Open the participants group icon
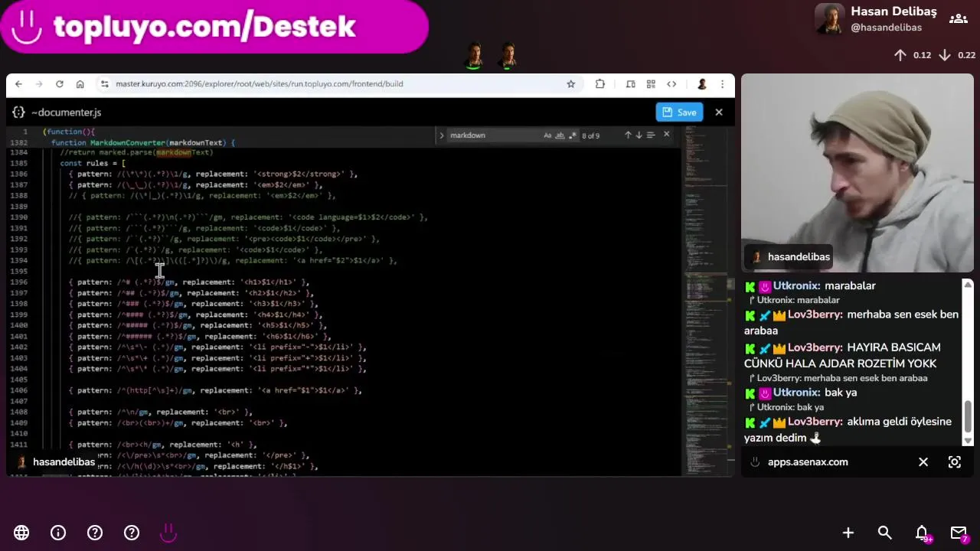980x551 pixels. point(959,19)
